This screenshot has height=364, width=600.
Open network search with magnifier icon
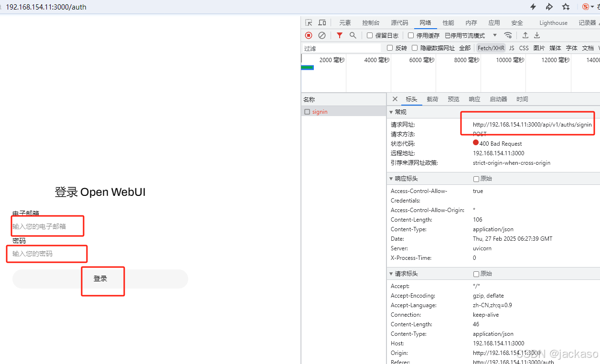(x=353, y=35)
